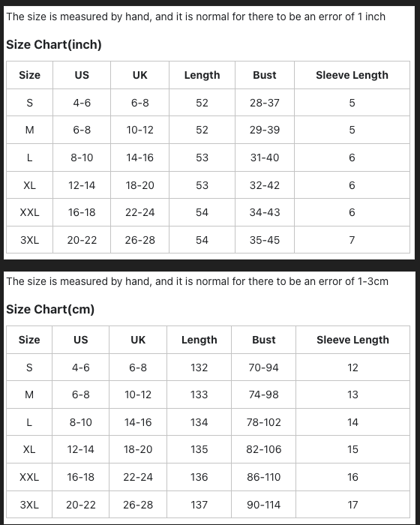Click bust value 35-45 for 3XL

[265, 240]
